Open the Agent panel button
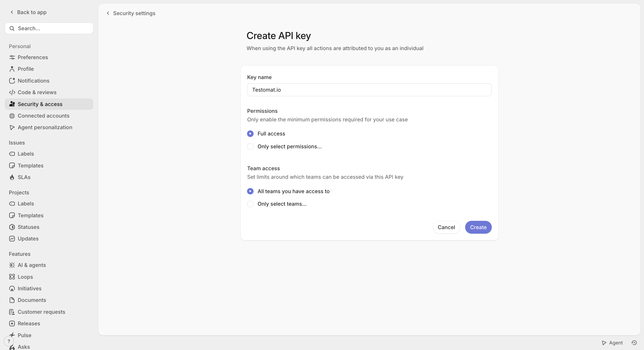644x350 pixels. [x=612, y=343]
